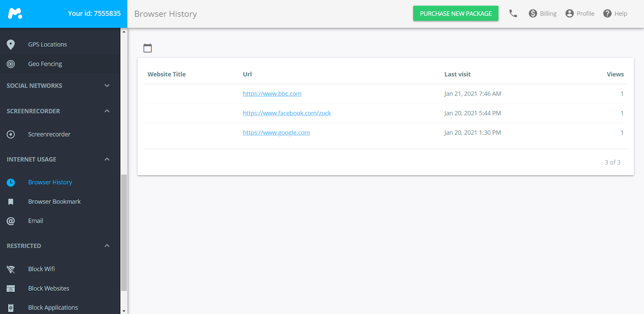Click the sidebar scroll up arrow
This screenshot has height=314, width=644.
(124, 31)
